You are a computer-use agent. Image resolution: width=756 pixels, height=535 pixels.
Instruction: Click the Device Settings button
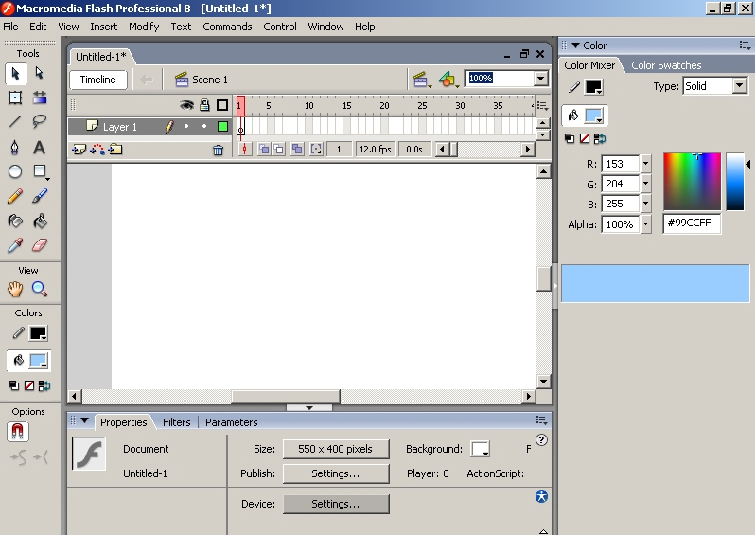[x=336, y=504]
